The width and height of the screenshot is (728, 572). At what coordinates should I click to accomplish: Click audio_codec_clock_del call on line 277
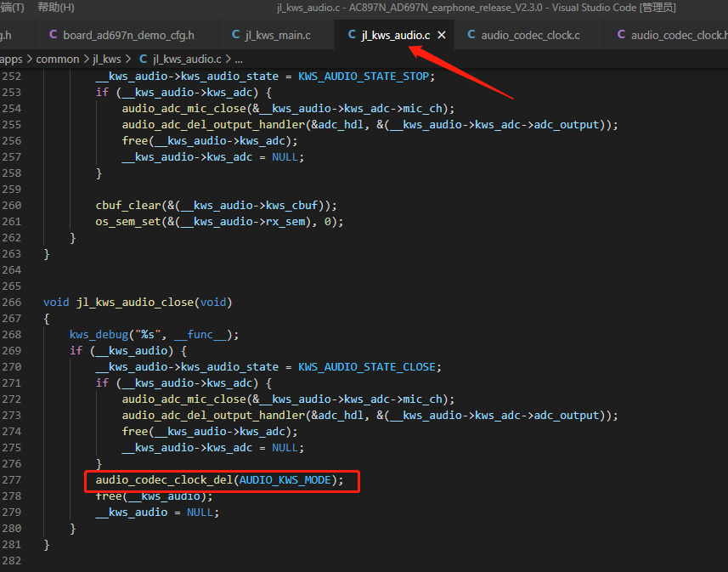(x=164, y=480)
